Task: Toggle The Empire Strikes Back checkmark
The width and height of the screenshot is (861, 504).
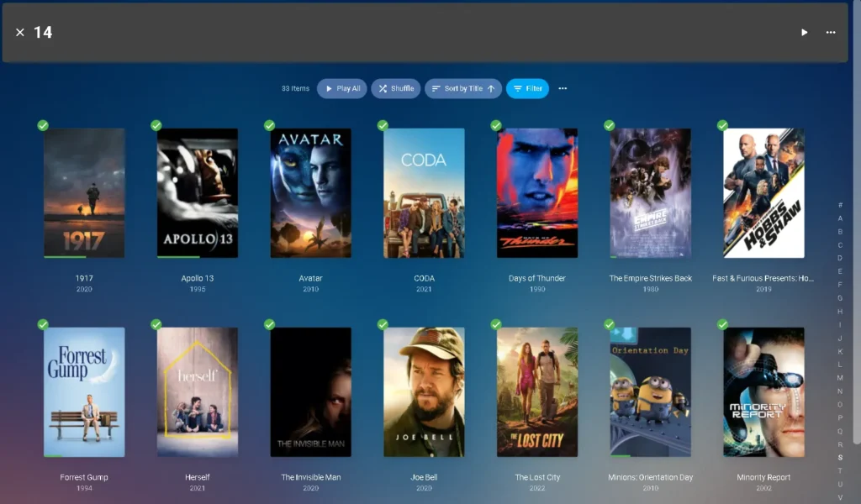Action: [x=609, y=126]
